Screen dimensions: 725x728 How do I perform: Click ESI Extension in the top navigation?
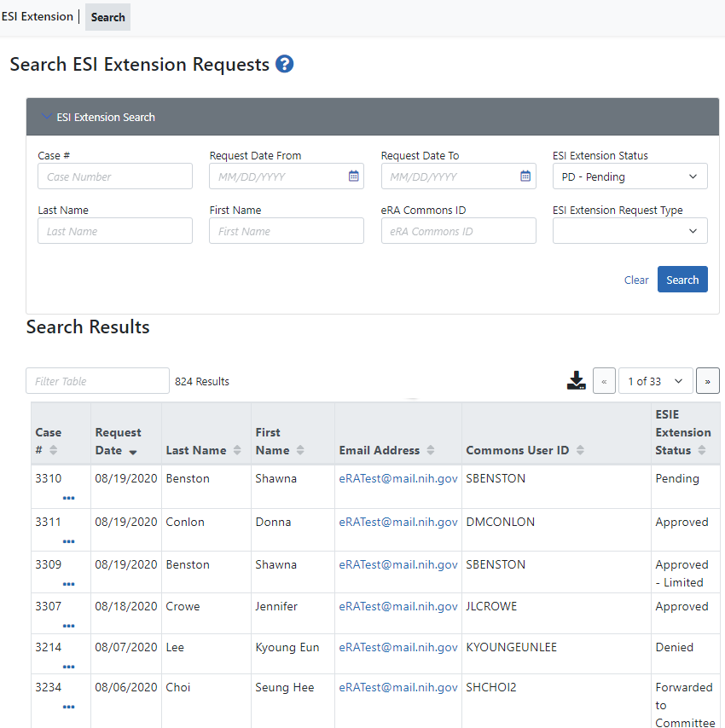pos(38,17)
